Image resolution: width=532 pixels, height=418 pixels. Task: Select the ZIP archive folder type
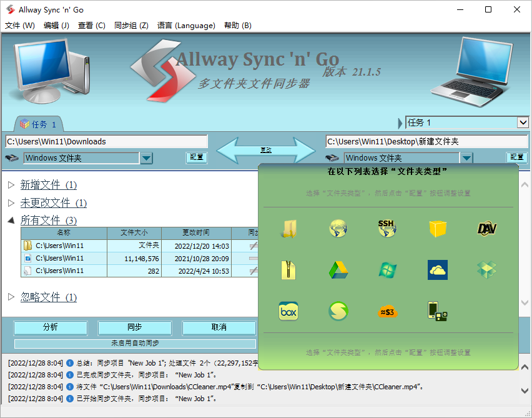[288, 270]
